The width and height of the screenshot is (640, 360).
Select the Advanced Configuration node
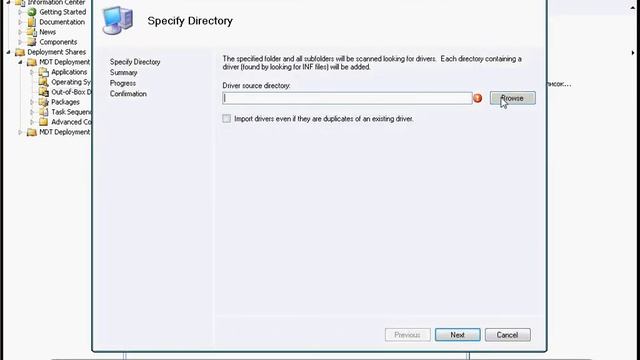(71, 122)
